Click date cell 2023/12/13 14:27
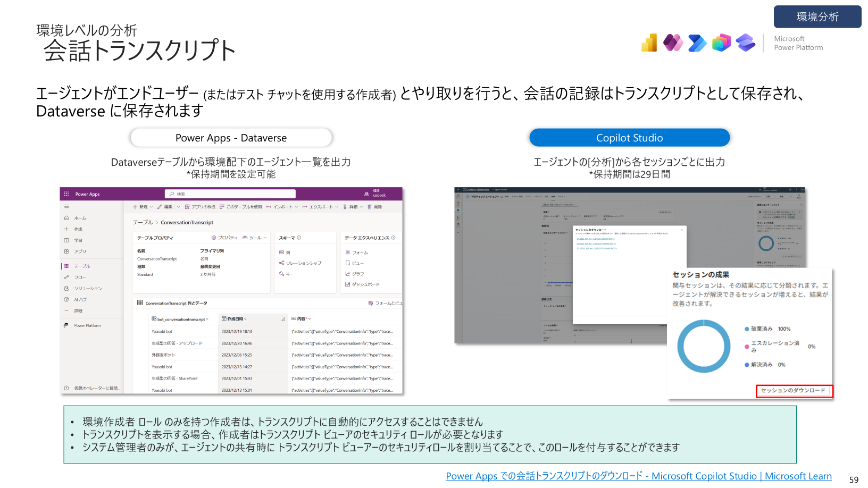The height and width of the screenshot is (488, 868). point(237,367)
